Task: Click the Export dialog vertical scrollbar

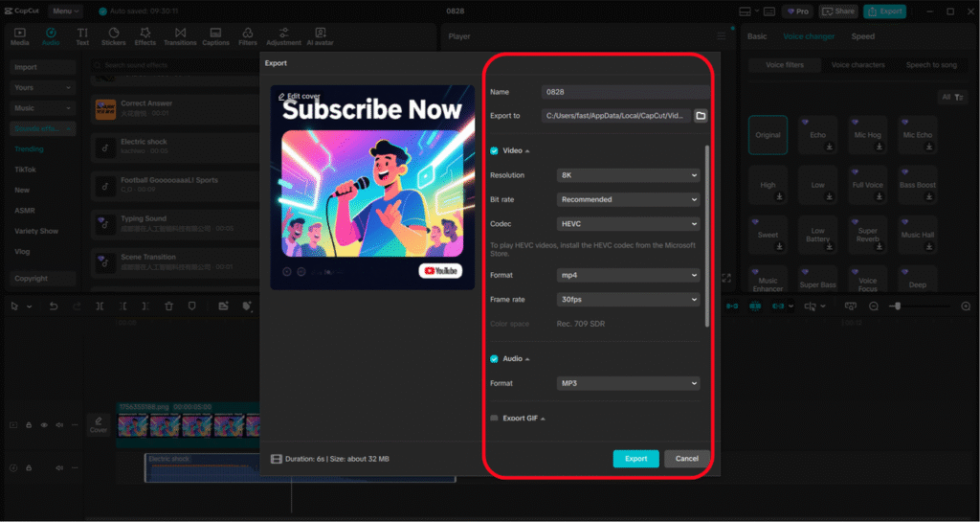Action: (707, 237)
